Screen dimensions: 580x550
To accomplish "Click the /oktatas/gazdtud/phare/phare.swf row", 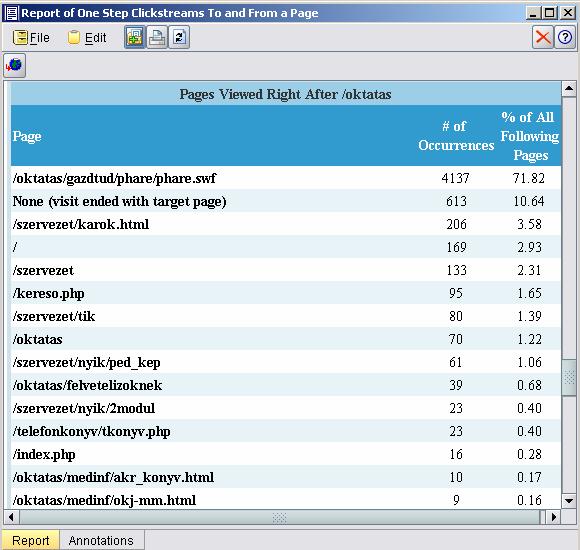I will pos(286,178).
